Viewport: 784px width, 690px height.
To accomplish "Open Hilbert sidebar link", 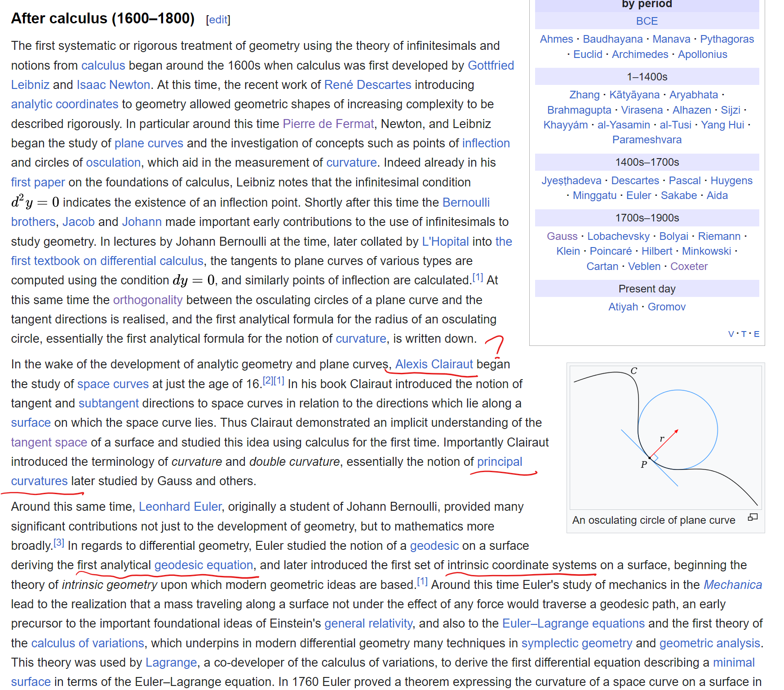I will coord(657,251).
